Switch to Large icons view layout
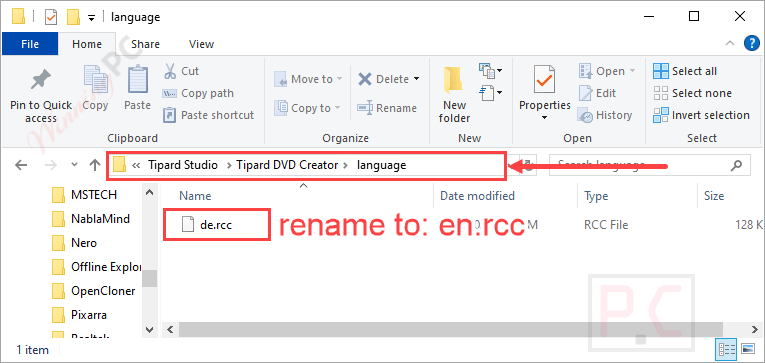 pos(748,349)
